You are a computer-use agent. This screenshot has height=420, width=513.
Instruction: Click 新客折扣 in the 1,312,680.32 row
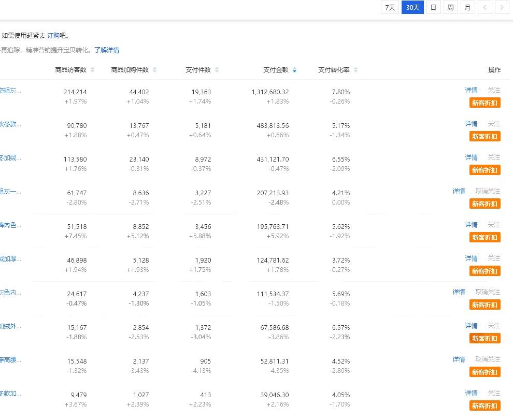click(484, 103)
